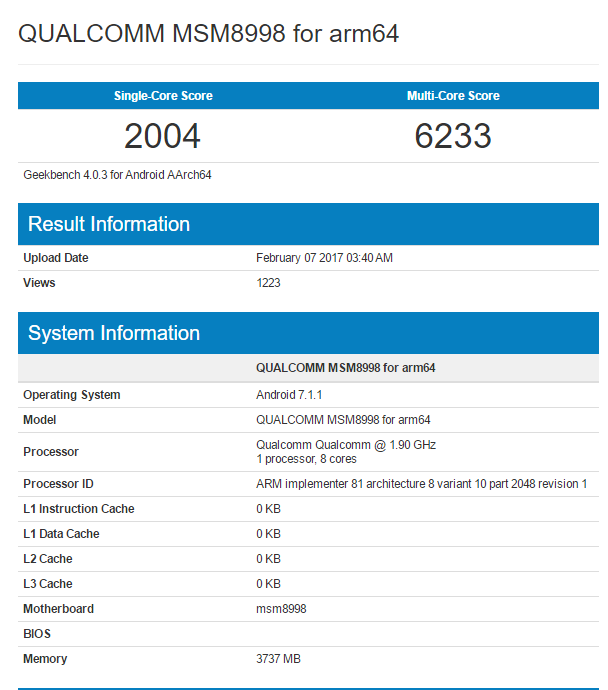
Task: Click the Model row label
Action: (x=40, y=420)
